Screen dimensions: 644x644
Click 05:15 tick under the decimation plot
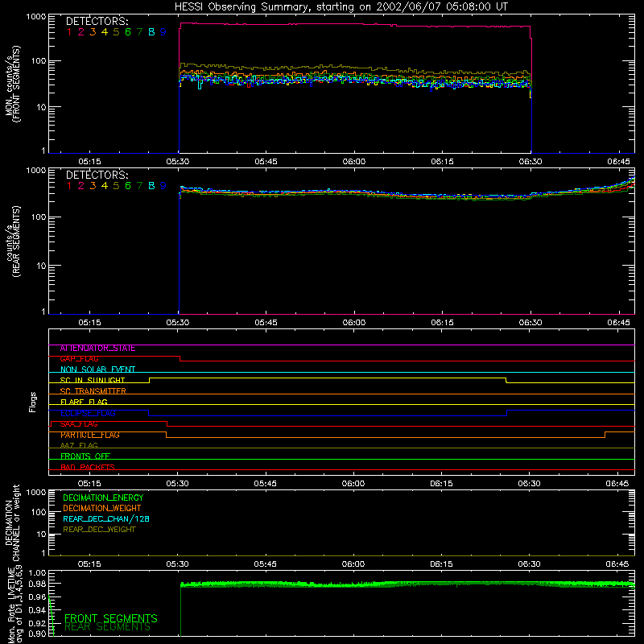click(89, 564)
